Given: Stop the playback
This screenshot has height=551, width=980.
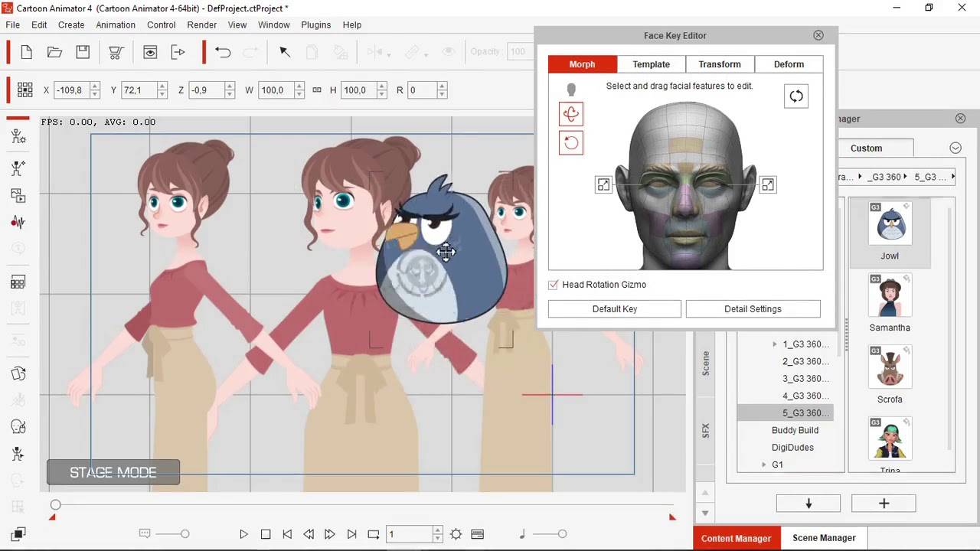Looking at the screenshot, I should pos(266,534).
